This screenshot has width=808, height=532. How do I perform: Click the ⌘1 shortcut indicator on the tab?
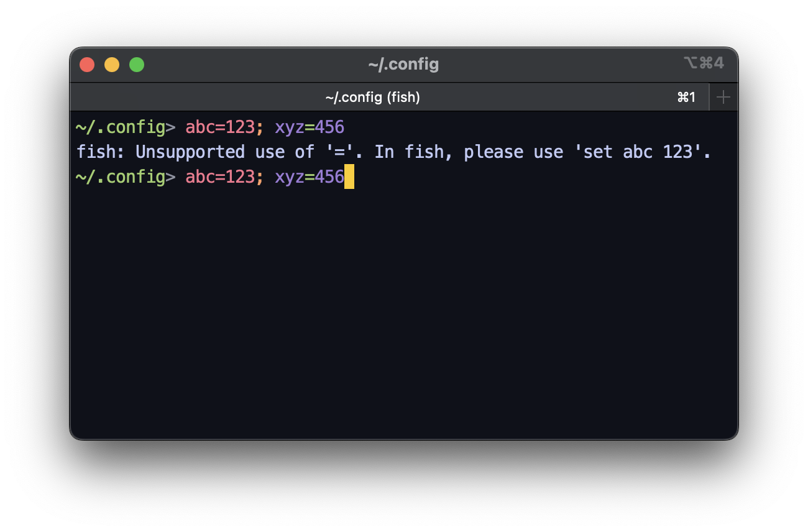(686, 97)
